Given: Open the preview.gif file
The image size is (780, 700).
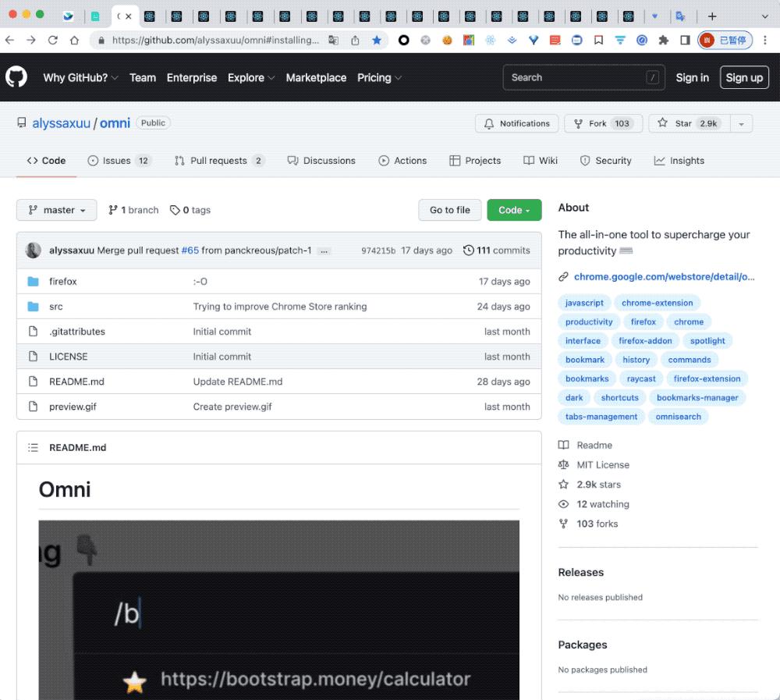Looking at the screenshot, I should [73, 407].
